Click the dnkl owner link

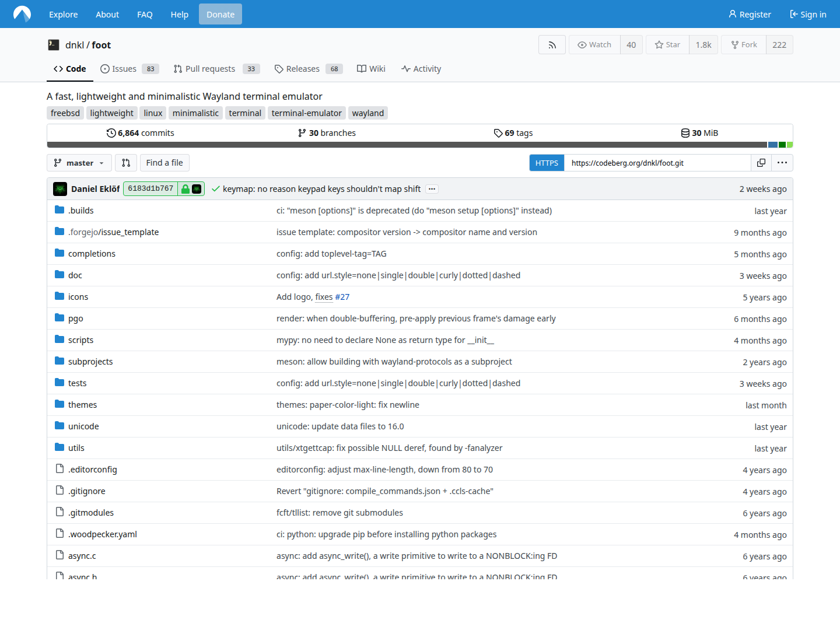(x=75, y=45)
